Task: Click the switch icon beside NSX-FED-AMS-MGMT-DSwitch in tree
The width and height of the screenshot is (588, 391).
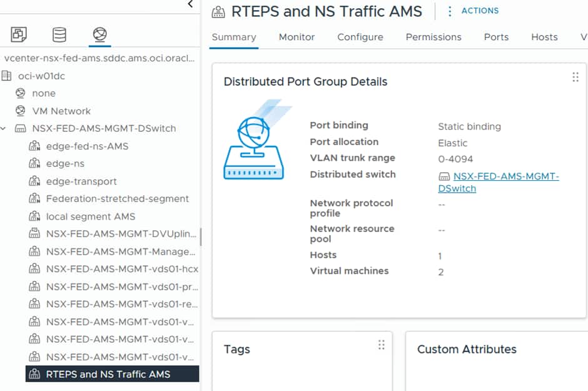Action: point(20,129)
